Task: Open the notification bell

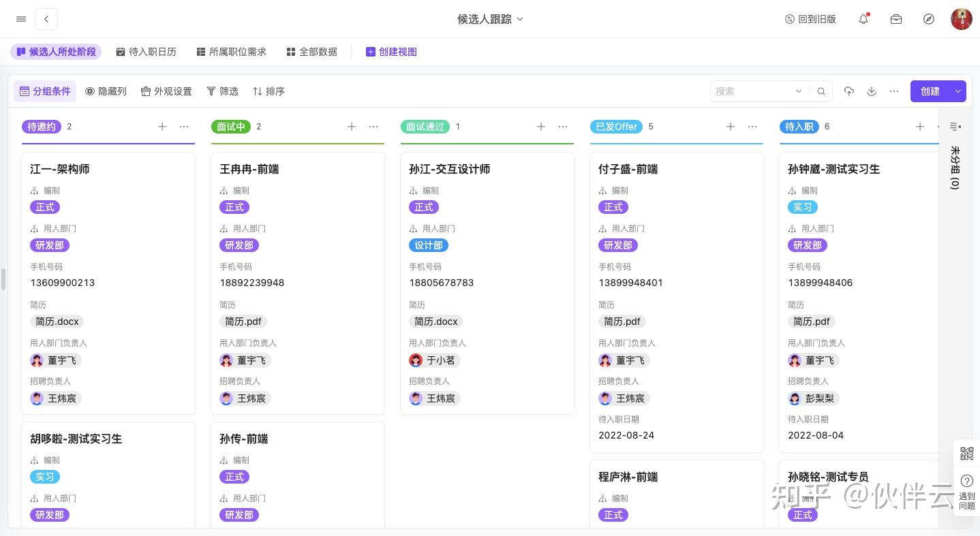Action: coord(863,19)
